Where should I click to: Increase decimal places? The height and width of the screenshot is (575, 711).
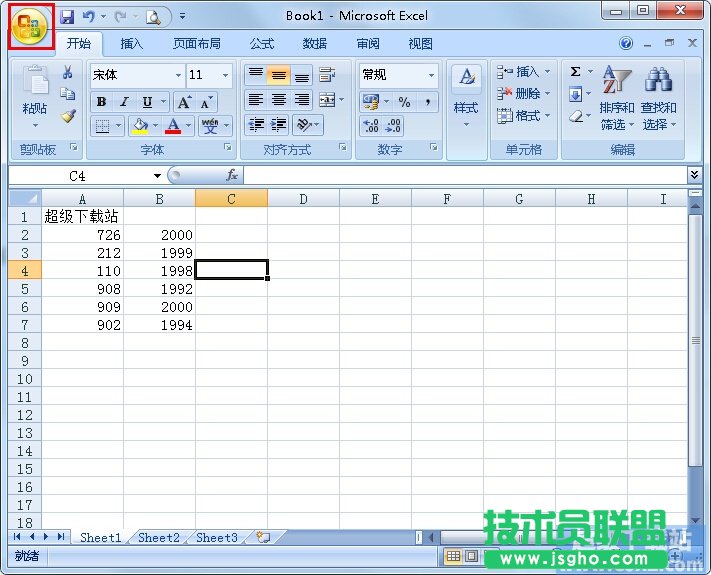click(x=371, y=126)
